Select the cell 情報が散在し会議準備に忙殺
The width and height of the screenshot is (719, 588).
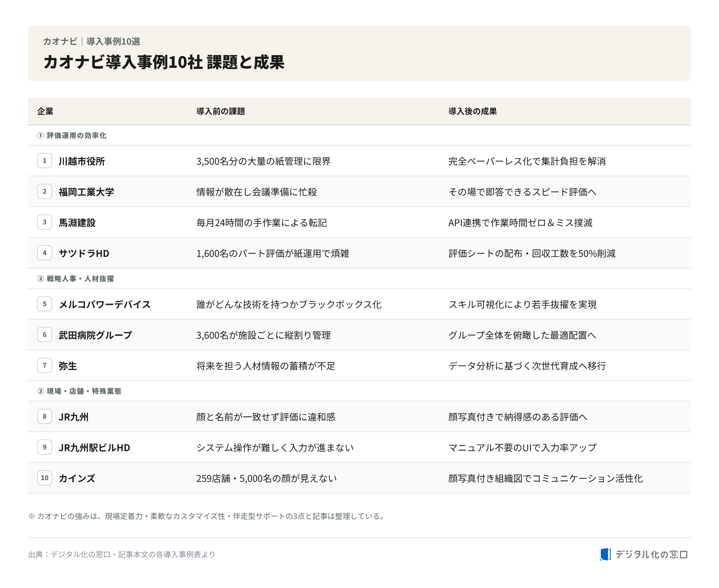tap(257, 192)
